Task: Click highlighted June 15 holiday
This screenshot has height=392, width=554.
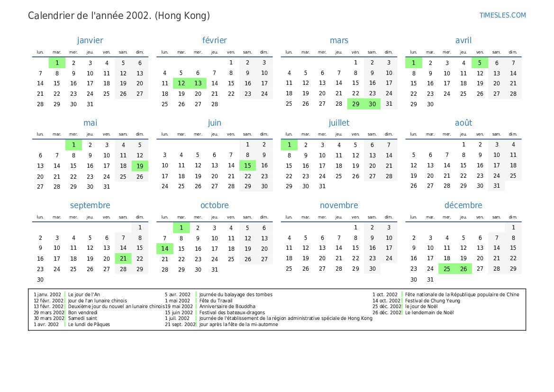Action: click(248, 165)
